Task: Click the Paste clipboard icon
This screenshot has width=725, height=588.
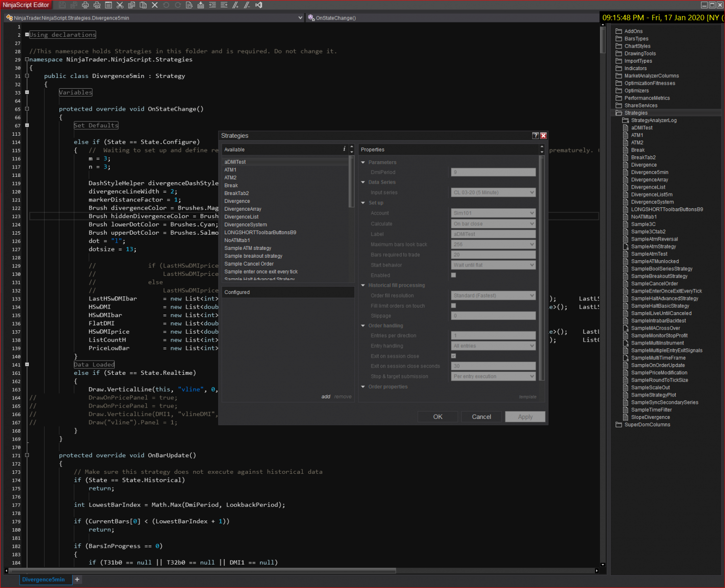Action: pos(143,5)
